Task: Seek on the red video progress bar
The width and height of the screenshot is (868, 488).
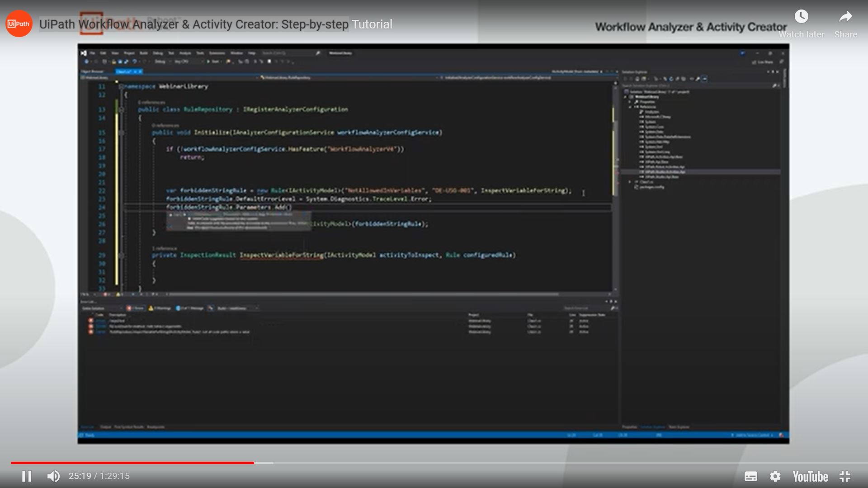Action: [132, 463]
